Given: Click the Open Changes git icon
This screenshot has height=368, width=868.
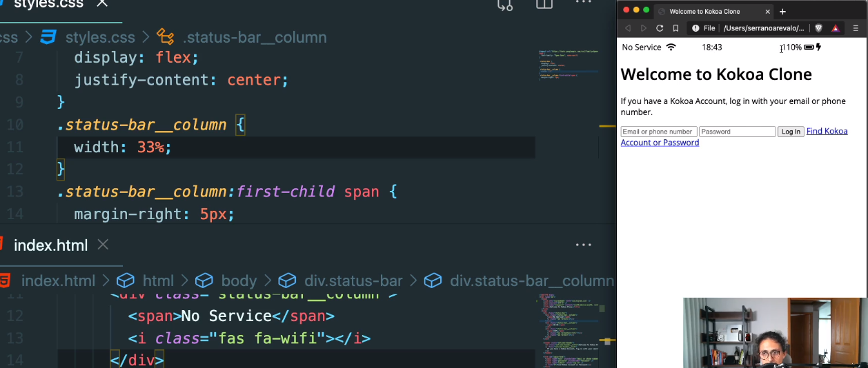Looking at the screenshot, I should click(505, 5).
